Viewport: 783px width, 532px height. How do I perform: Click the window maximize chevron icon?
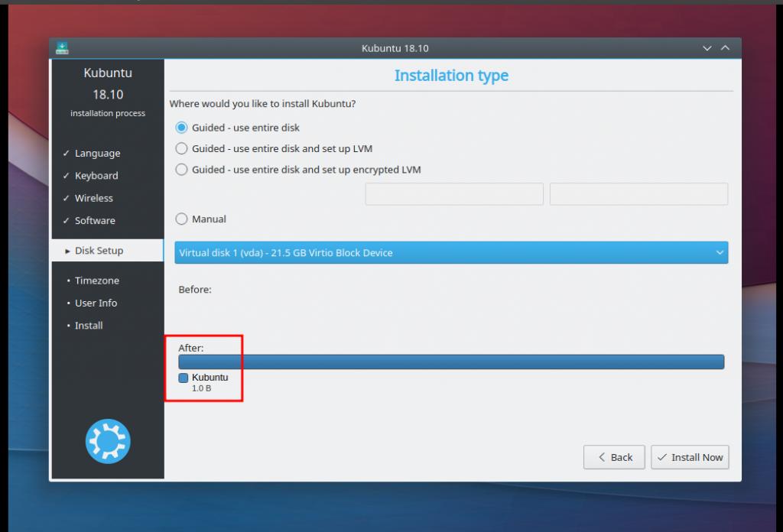(x=725, y=48)
